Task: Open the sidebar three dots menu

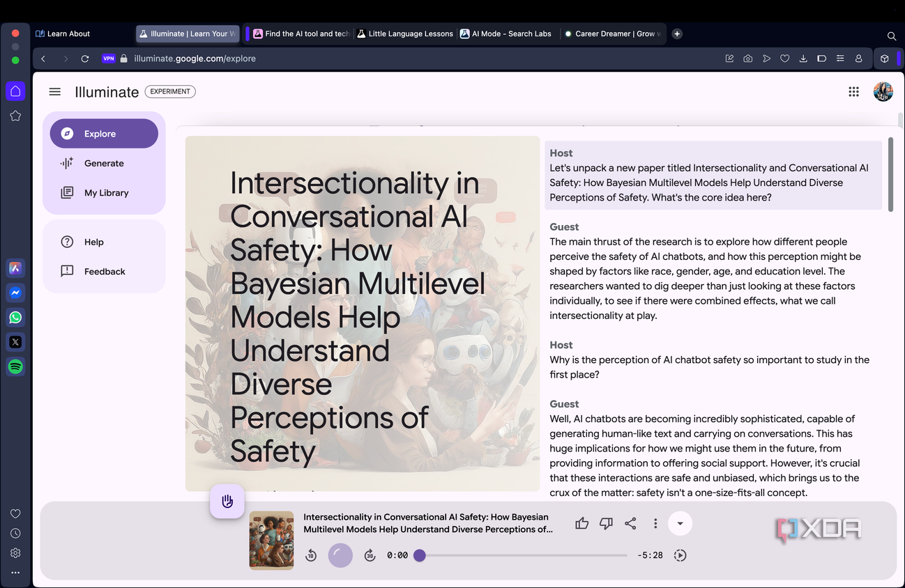Action: 15,573
